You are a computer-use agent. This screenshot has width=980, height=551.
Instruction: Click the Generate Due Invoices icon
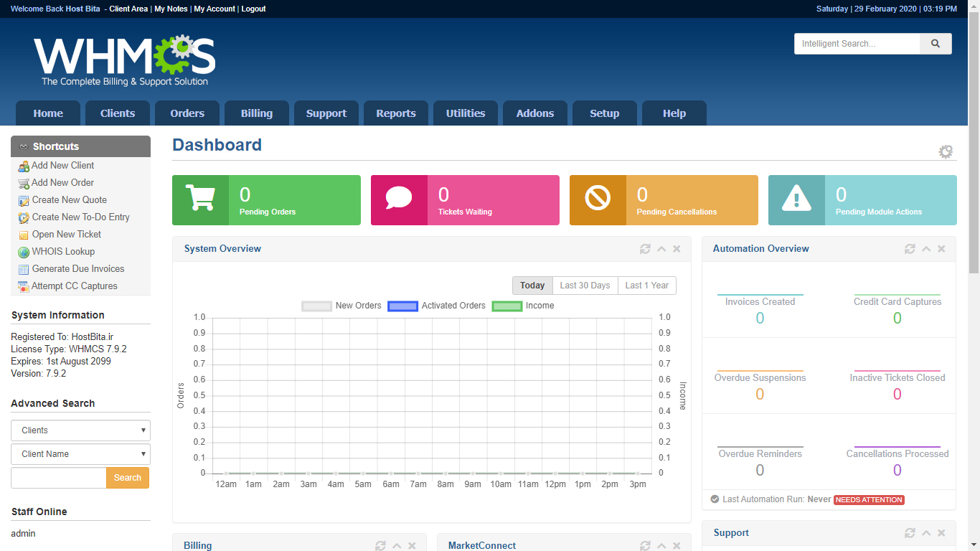24,269
